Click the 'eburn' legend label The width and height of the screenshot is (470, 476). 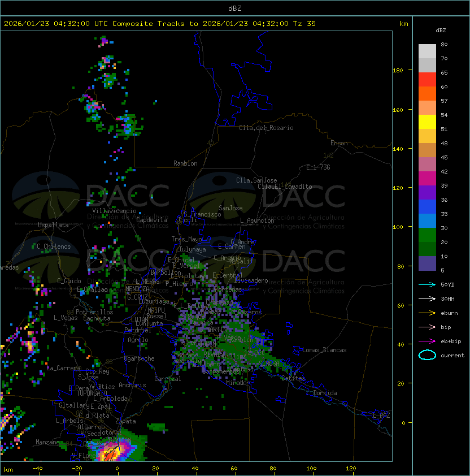pyautogui.click(x=449, y=313)
